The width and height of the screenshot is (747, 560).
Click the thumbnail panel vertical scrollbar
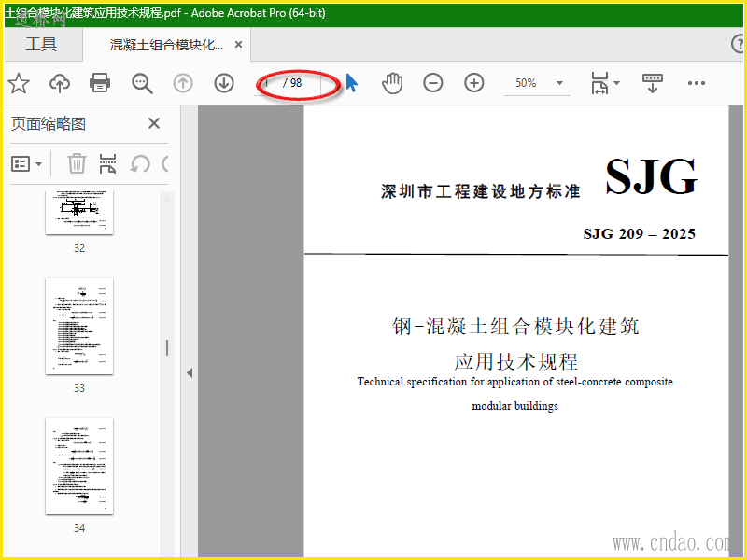[x=167, y=373]
